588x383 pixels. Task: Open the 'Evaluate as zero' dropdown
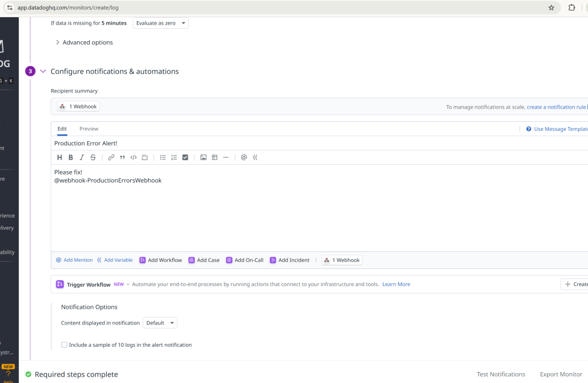[161, 23]
